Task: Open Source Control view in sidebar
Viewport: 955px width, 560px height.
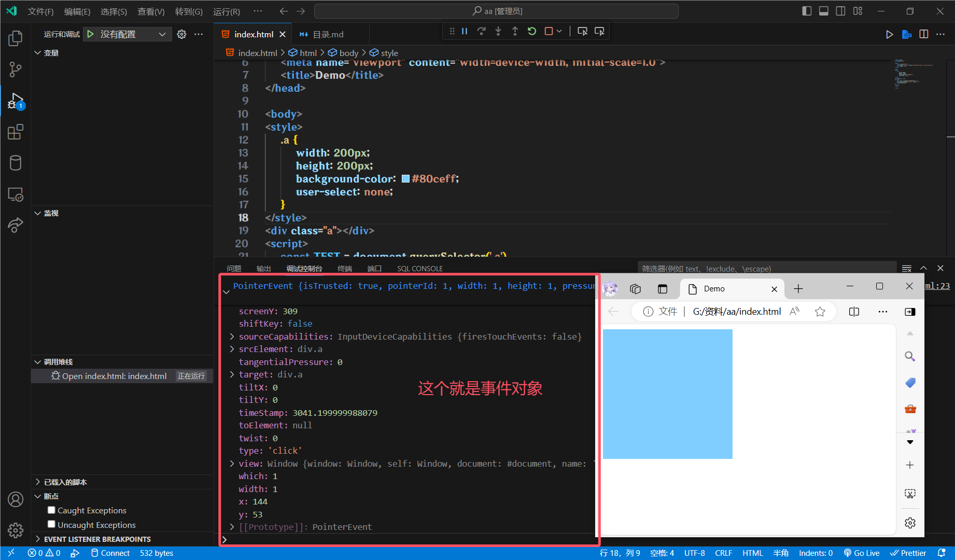Action: [x=16, y=69]
